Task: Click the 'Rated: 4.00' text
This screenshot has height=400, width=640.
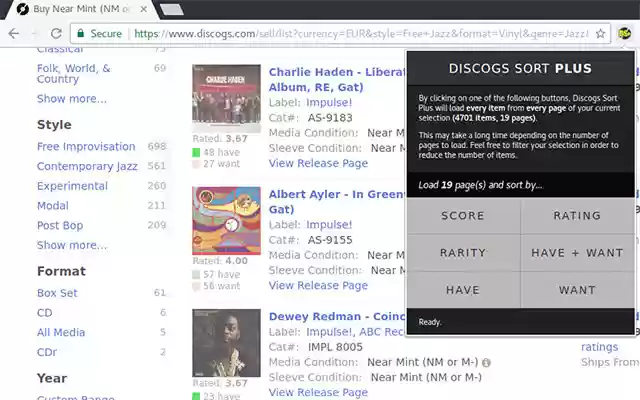Action: click(x=220, y=261)
